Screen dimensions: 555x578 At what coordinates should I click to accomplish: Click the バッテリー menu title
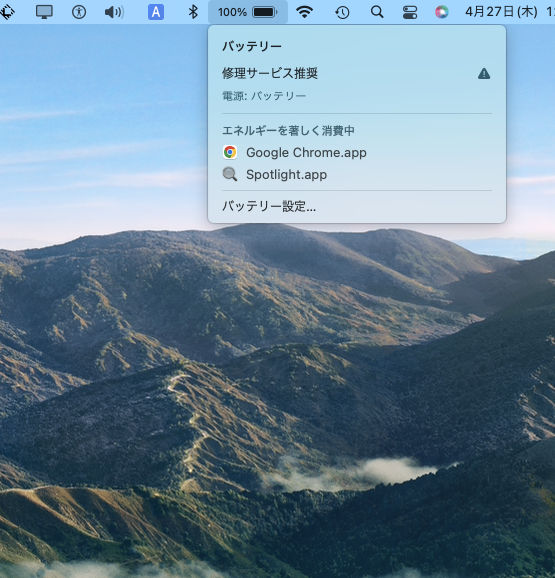pos(252,46)
